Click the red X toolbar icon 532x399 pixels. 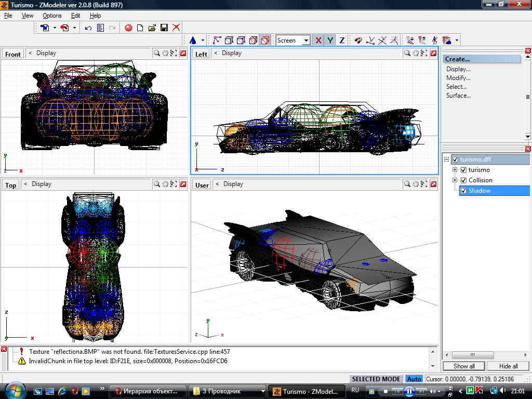pos(176,28)
